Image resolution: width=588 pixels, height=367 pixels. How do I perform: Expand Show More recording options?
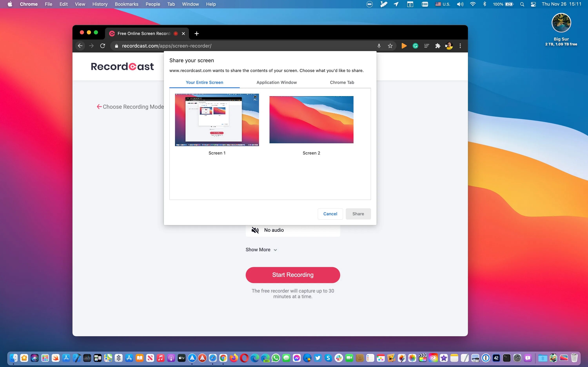coord(261,249)
